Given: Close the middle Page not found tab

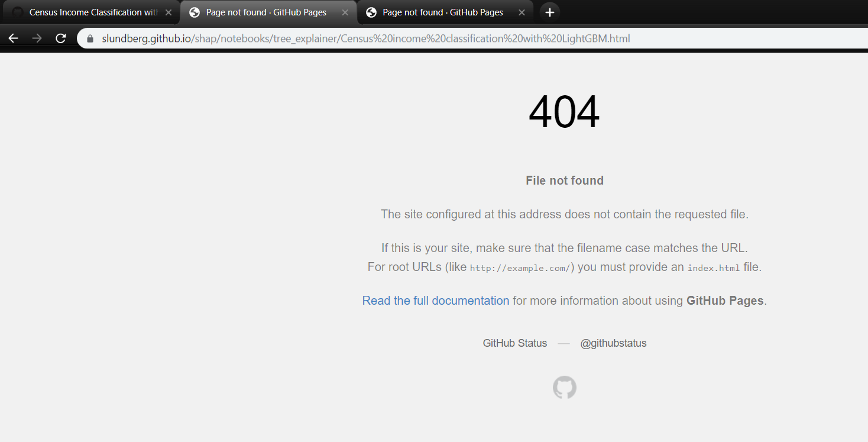Looking at the screenshot, I should click(345, 12).
